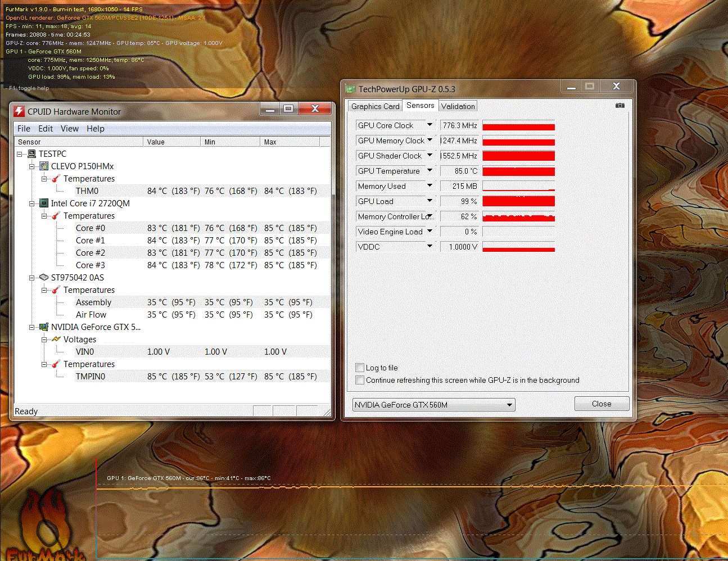The height and width of the screenshot is (561, 728).
Task: Collapse Temperatures under Intel Core i7
Action: pyautogui.click(x=44, y=216)
